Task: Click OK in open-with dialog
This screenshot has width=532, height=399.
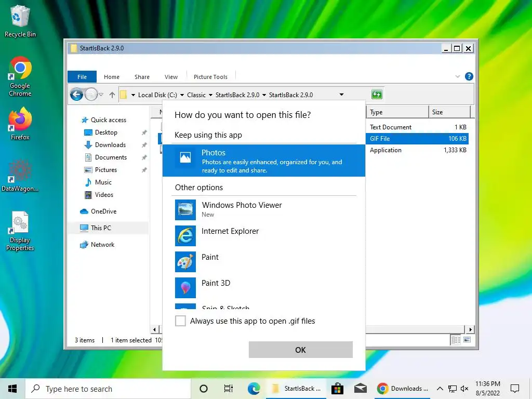Action: (x=300, y=350)
